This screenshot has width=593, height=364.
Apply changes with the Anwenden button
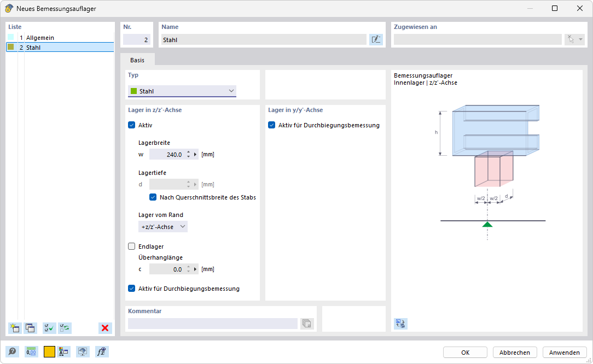point(564,352)
